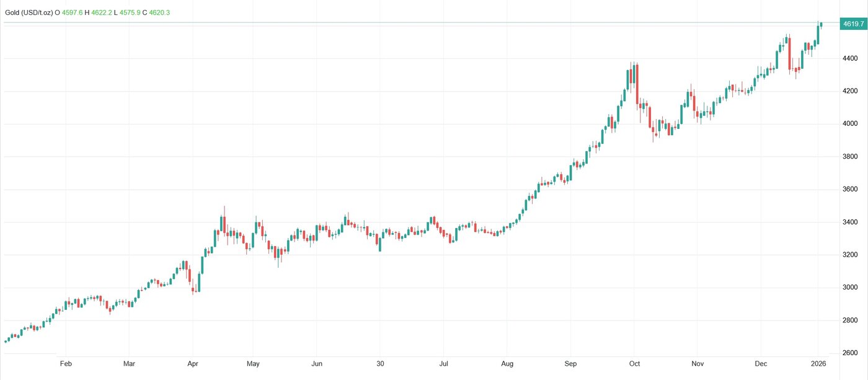Click the 4400 price axis label

pos(850,59)
